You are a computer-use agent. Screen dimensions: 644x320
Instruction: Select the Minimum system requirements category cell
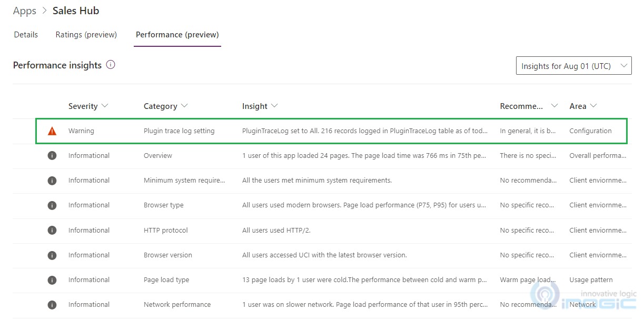point(184,181)
